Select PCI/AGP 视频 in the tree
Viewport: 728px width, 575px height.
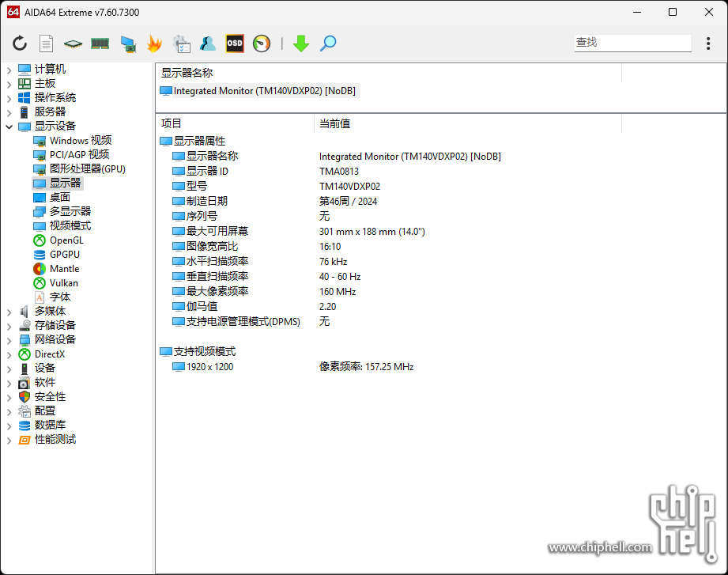(x=71, y=155)
